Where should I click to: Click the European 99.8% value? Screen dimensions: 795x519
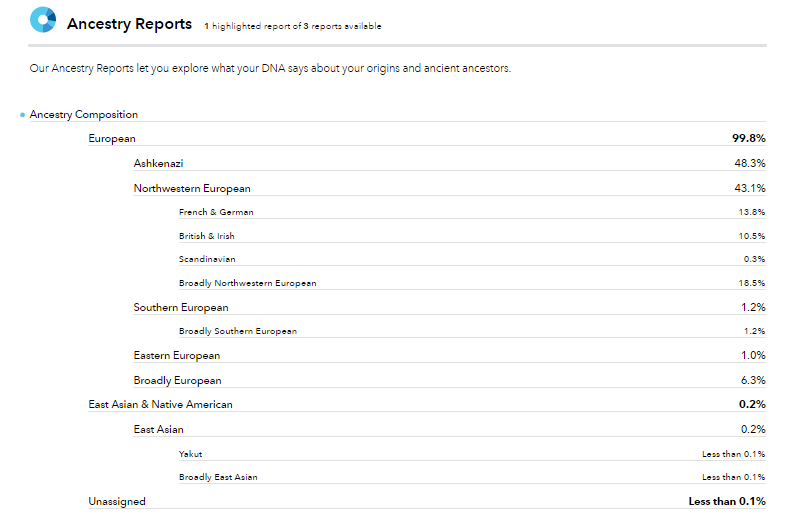tap(748, 138)
